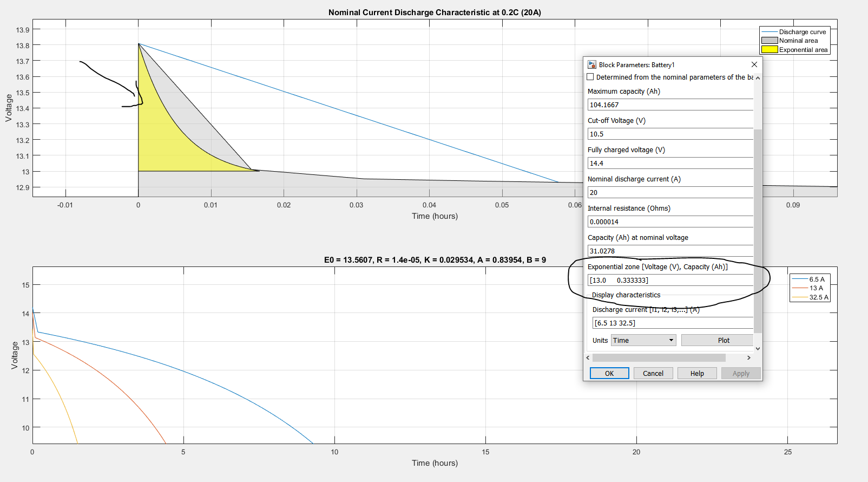Screen dimensions: 868x482
Task: Click the Exponential zone input field
Action: tap(670, 280)
